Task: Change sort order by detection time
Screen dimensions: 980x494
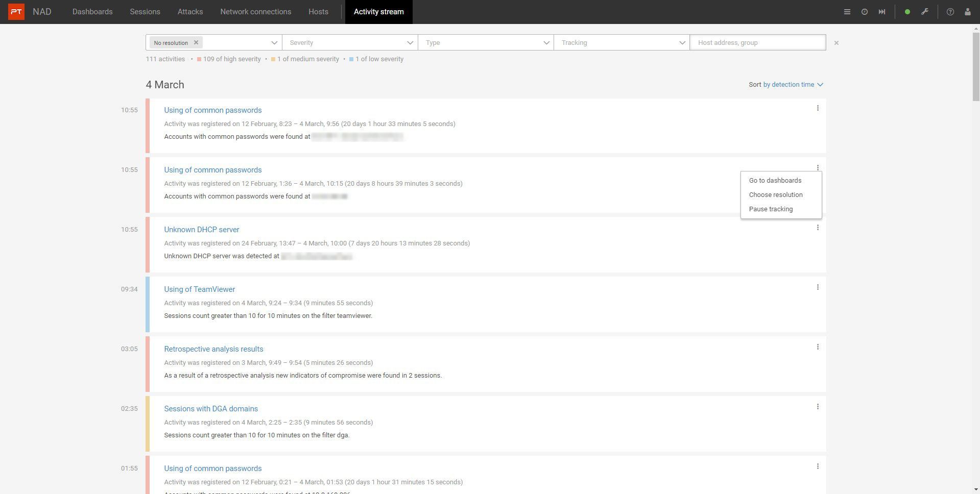Action: coord(793,85)
